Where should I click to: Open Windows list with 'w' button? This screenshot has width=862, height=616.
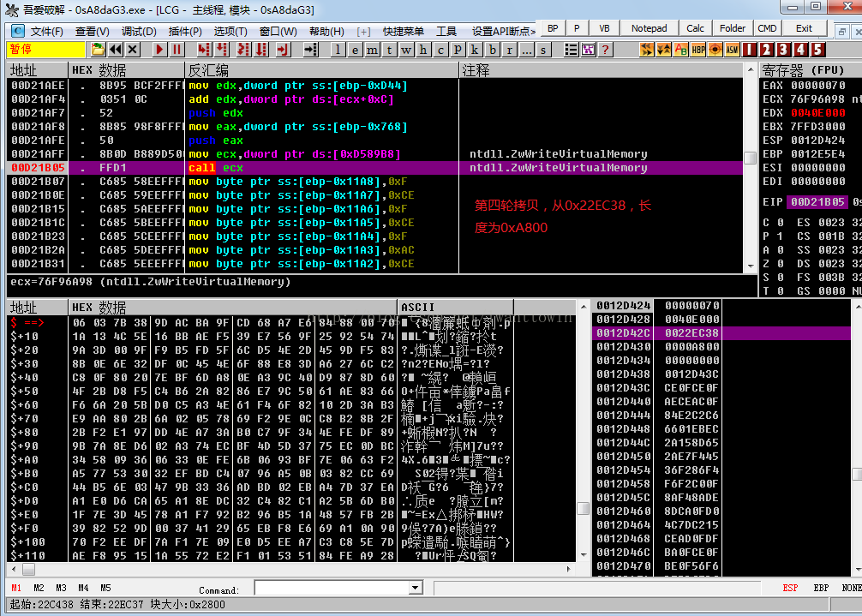406,50
